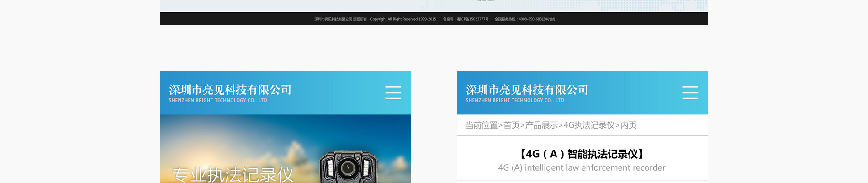Click subtitle 4G (A) intelligent law enforcement recorder

point(582,168)
